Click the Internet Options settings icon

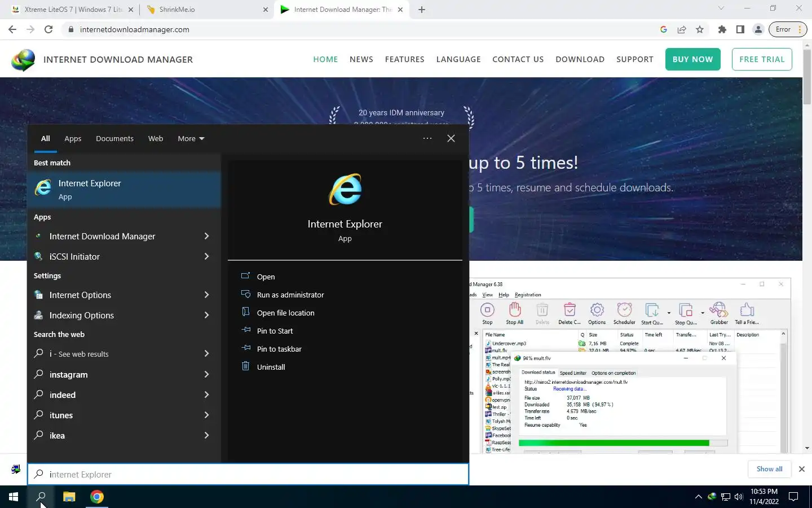[x=38, y=295]
